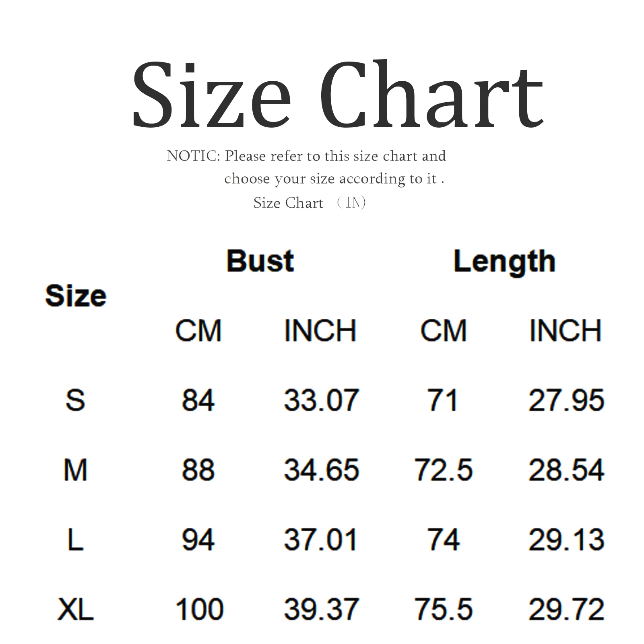
Task: Click the 72.5 length cell
Action: point(443,470)
